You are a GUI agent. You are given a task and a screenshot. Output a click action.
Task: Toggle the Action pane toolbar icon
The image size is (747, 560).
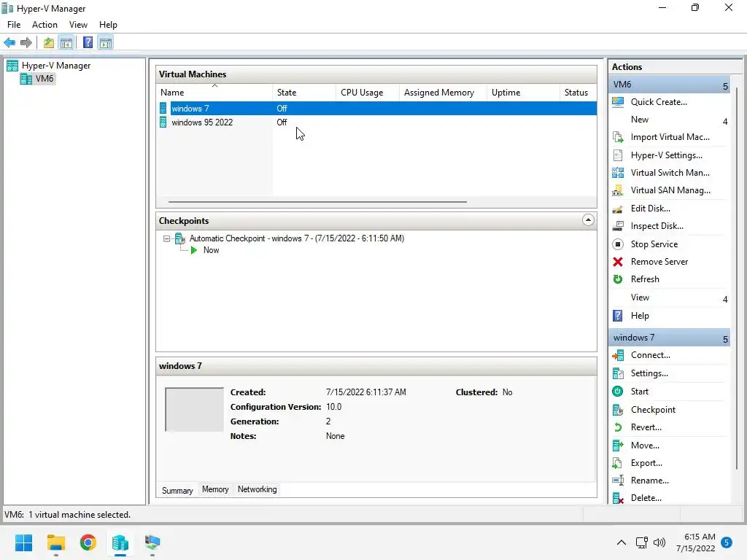[x=106, y=43]
